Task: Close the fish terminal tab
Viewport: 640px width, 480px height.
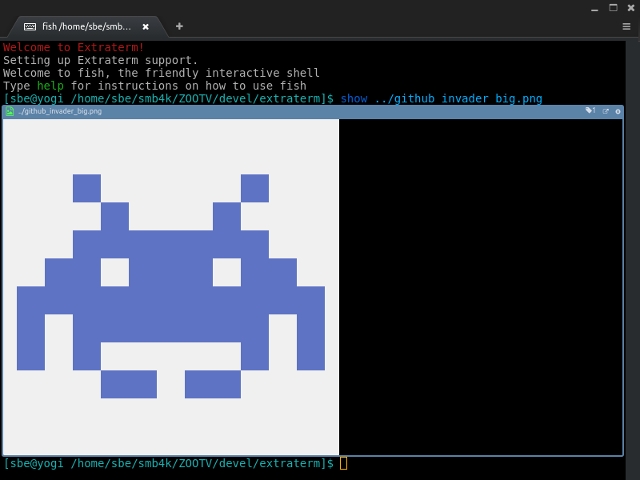Action: tap(145, 27)
